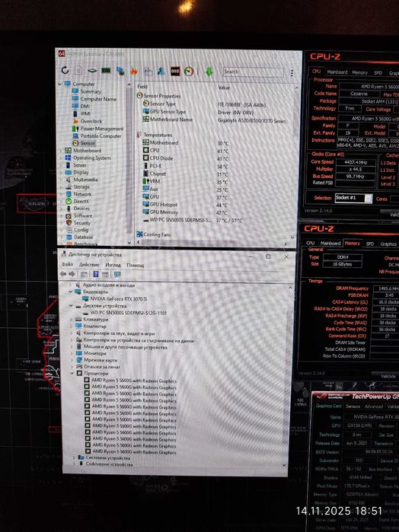Image resolution: width=399 pixels, height=532 pixels.
Task: Click the black sensor panel icon in AIDA64 toolbar
Action: click(175, 72)
